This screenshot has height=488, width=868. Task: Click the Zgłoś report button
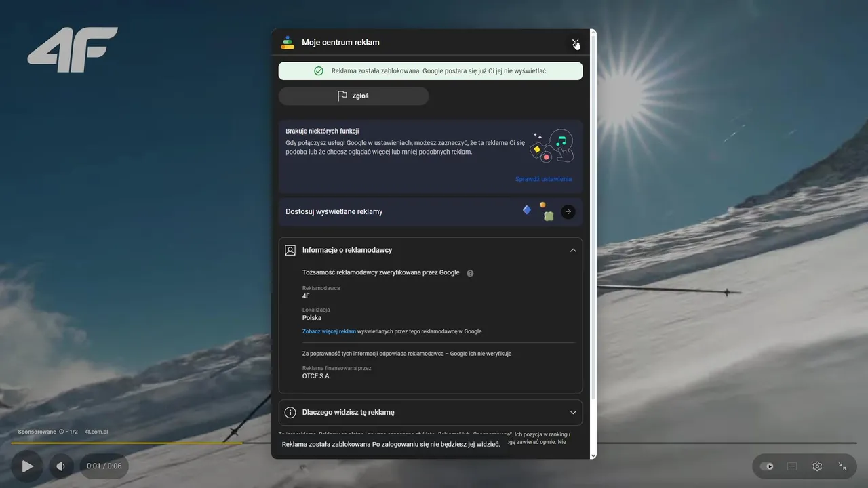point(353,96)
